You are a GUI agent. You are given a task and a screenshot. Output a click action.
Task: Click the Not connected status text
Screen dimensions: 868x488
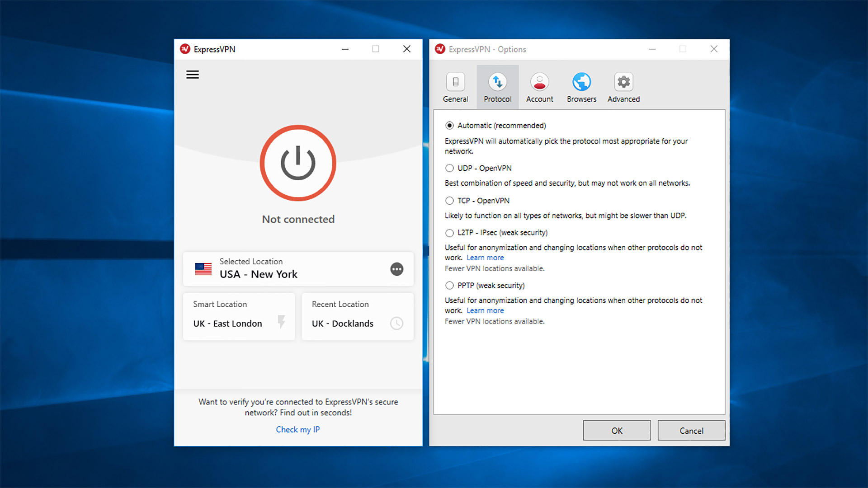[298, 219]
